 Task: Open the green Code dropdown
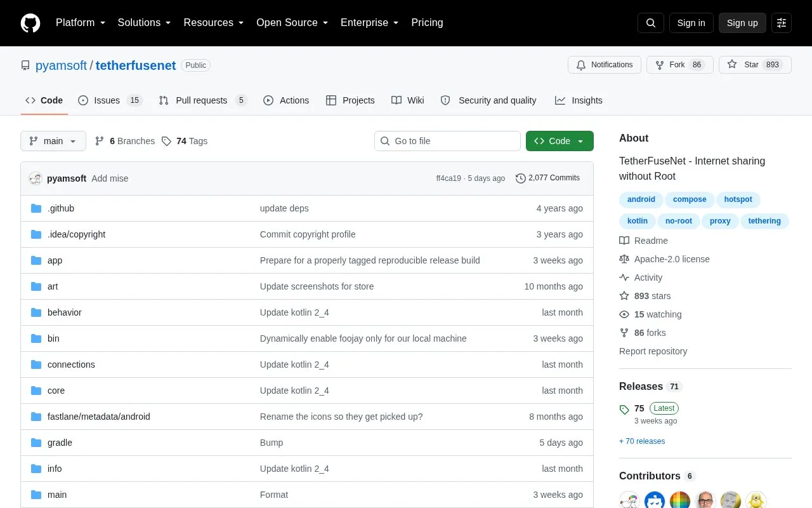(x=560, y=141)
